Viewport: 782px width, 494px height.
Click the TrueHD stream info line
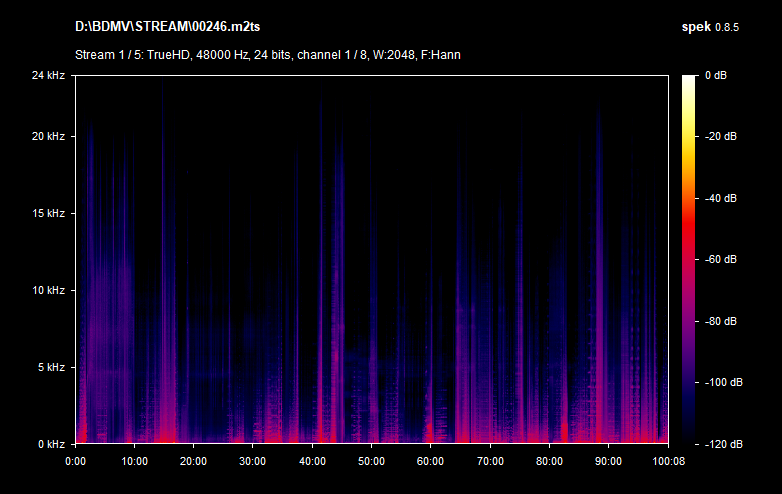click(x=267, y=55)
